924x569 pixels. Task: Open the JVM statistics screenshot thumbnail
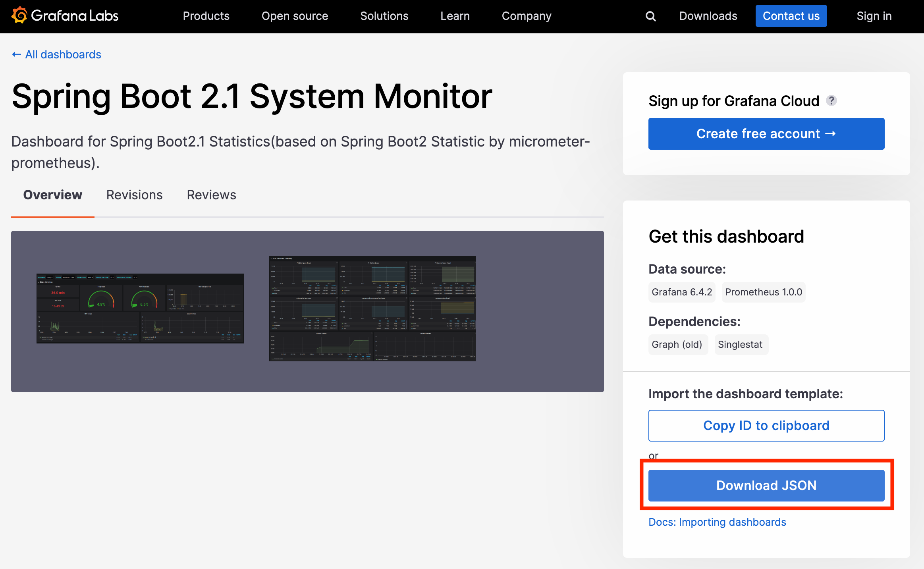click(x=372, y=309)
